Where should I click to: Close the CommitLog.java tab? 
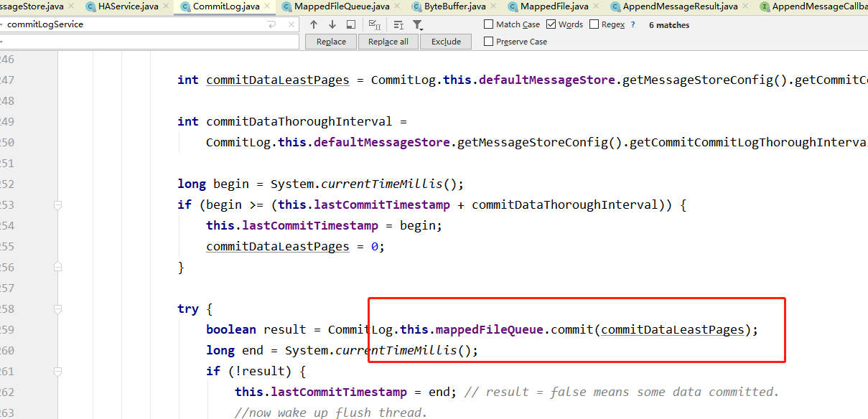(x=266, y=6)
